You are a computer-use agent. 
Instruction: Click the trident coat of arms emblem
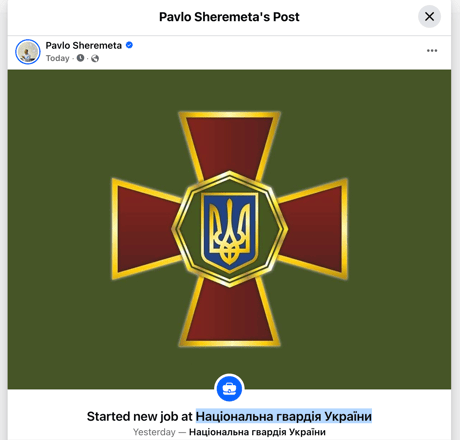tap(229, 231)
